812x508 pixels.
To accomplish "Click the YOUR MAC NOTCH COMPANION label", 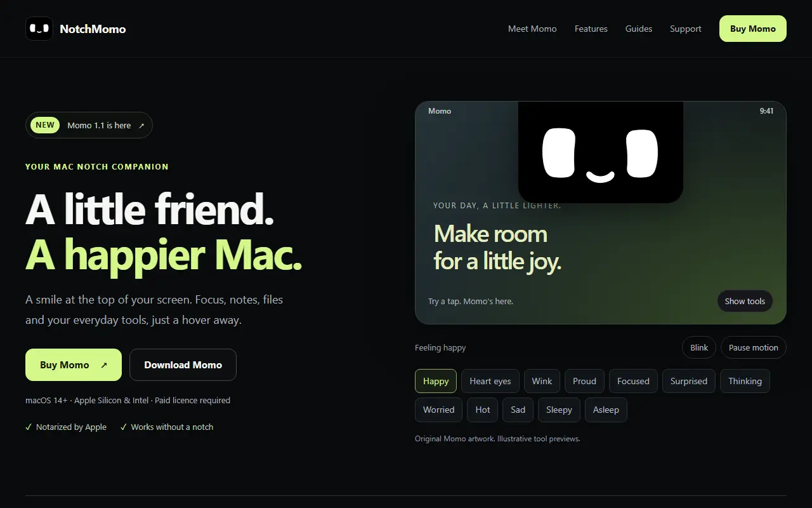I will click(x=97, y=166).
